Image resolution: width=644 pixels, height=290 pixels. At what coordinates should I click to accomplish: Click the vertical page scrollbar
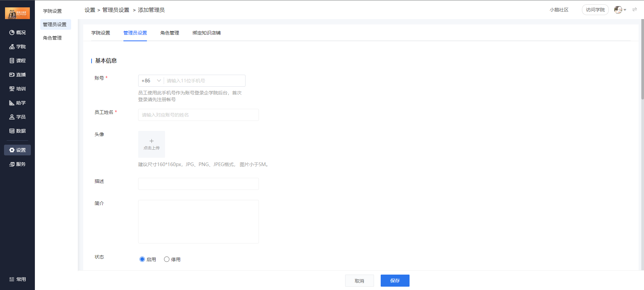coord(642,59)
